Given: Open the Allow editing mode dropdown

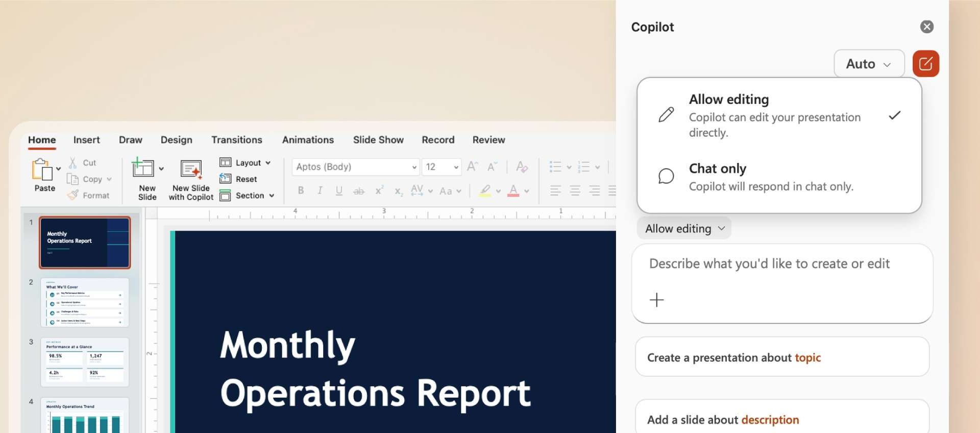Looking at the screenshot, I should (684, 228).
